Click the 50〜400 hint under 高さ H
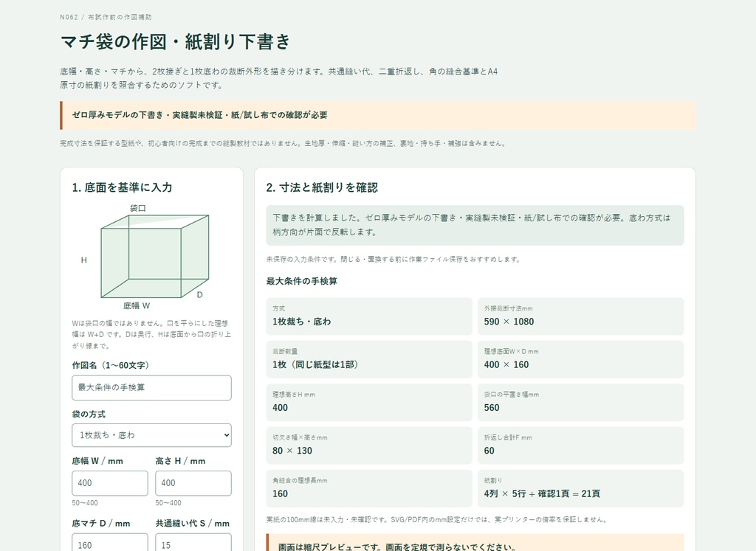 click(x=168, y=503)
